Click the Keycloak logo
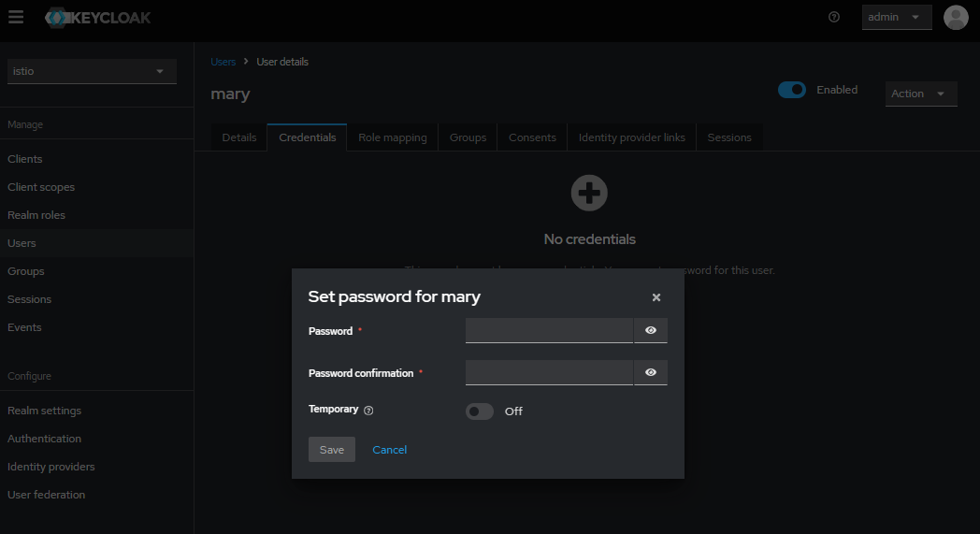This screenshot has height=534, width=980. 98,18
